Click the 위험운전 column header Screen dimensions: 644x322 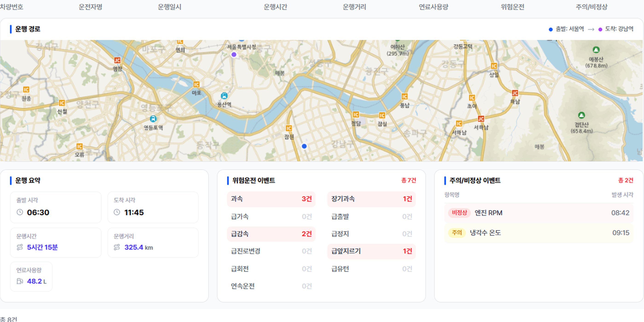click(x=512, y=7)
